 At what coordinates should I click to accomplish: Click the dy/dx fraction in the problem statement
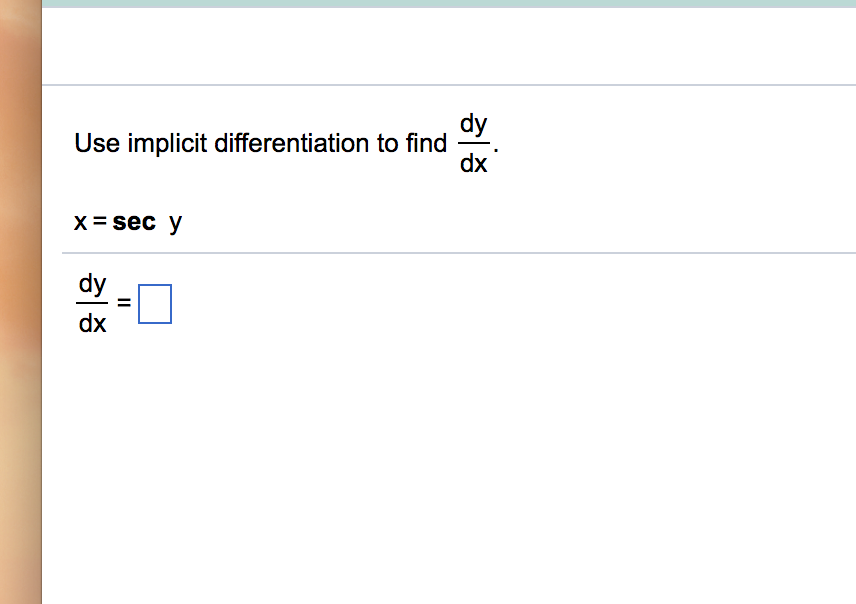tap(472, 142)
